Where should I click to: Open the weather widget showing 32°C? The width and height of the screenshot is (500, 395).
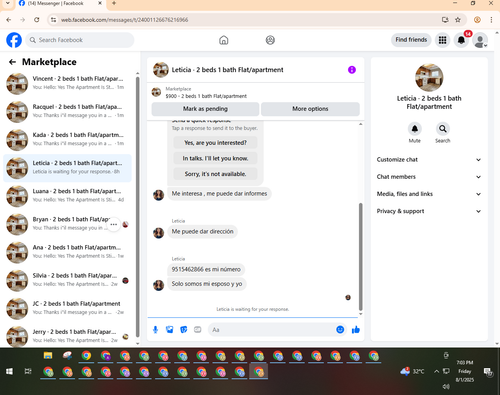[x=413, y=371]
